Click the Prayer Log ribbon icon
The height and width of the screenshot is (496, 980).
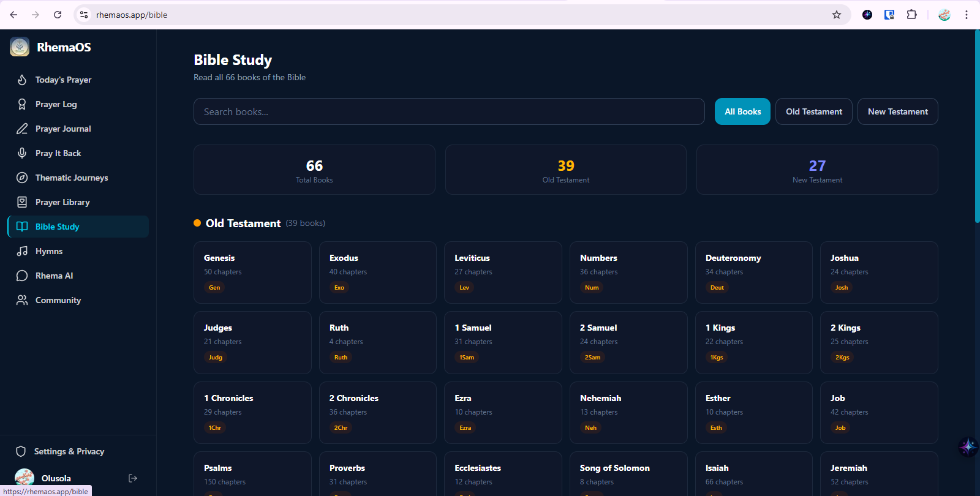click(x=22, y=104)
